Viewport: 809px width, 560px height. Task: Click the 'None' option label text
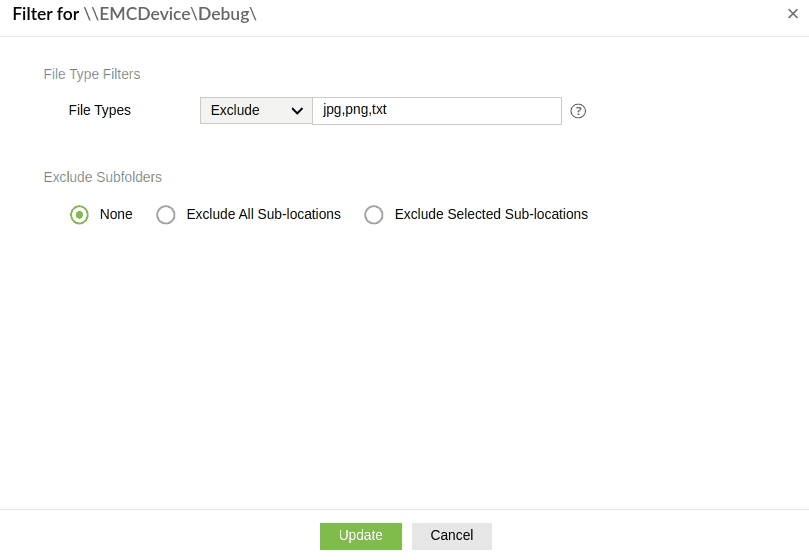point(116,214)
